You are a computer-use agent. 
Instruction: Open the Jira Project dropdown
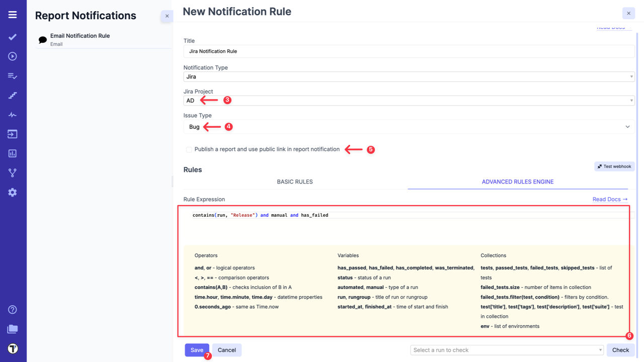click(x=409, y=100)
